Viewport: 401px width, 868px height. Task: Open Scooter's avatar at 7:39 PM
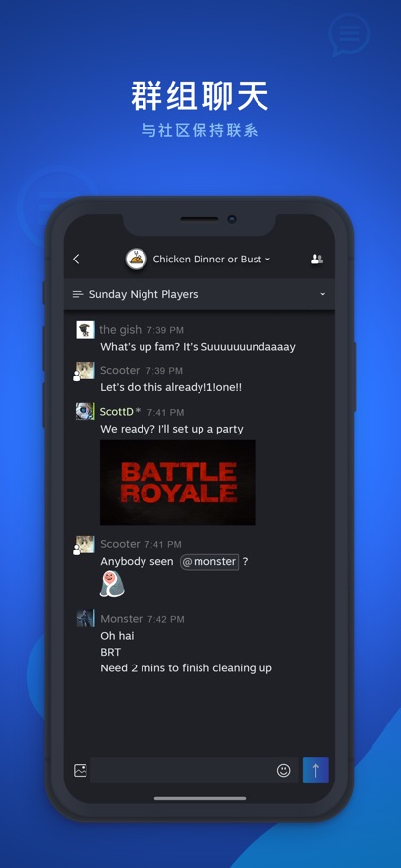86,371
